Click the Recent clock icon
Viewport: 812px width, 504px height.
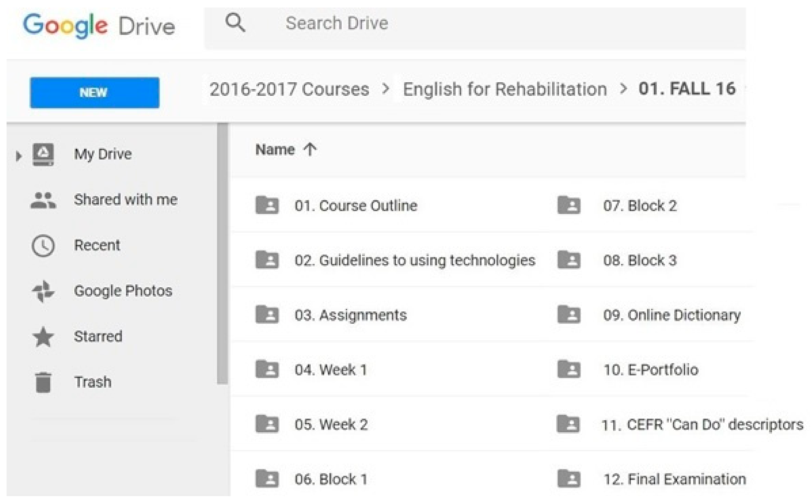43,246
